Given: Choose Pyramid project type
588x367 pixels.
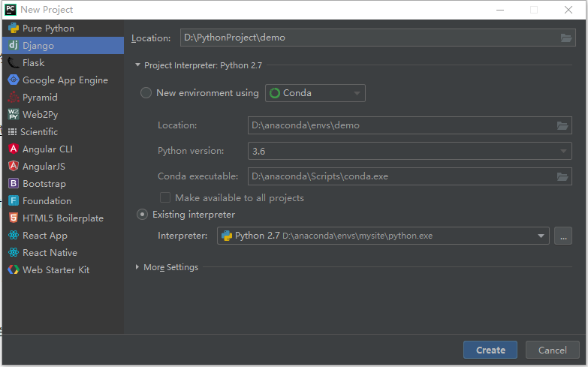Looking at the screenshot, I should point(63,97).
